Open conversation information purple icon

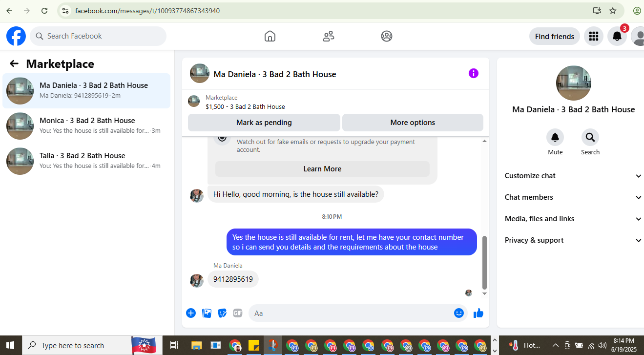[474, 73]
